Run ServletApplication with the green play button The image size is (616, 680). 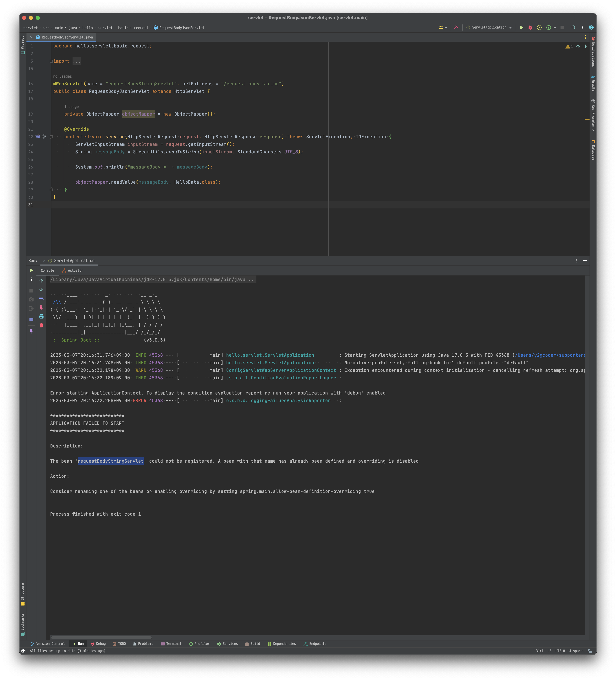point(521,28)
